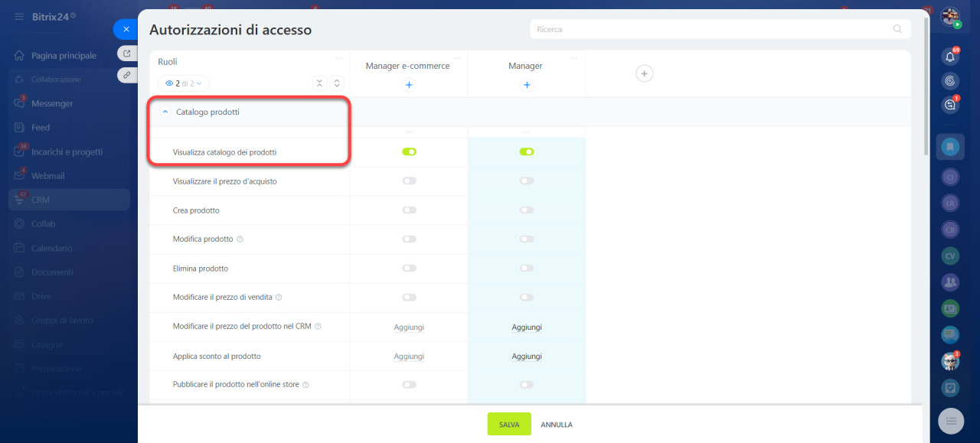Add member under the Manager role

(x=526, y=85)
